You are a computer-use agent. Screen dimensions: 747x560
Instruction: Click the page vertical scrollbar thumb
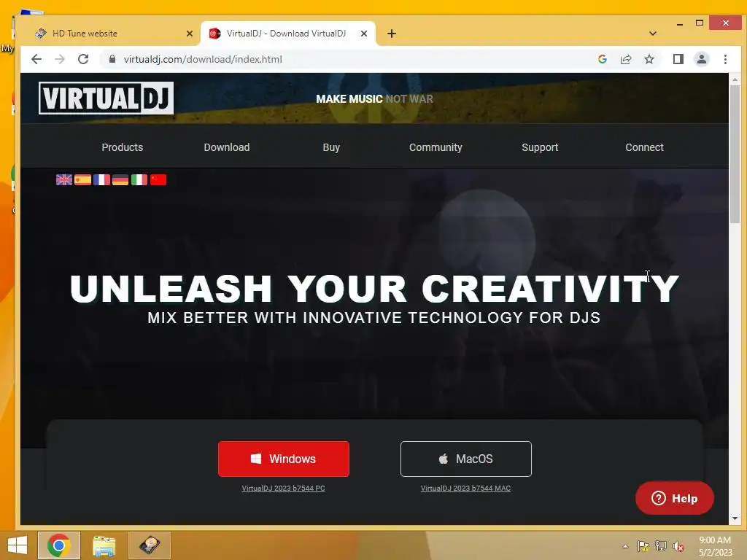[735, 155]
